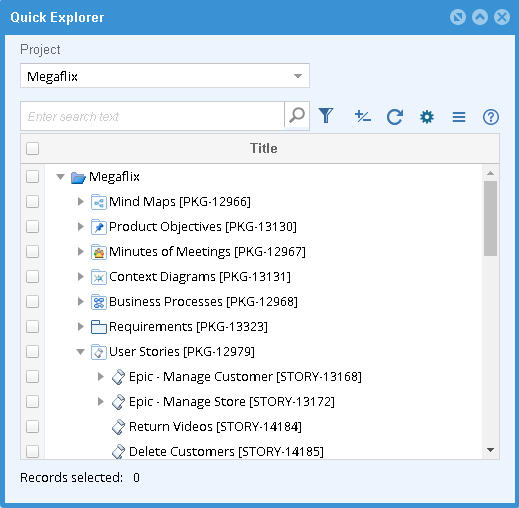Screen dimensions: 519x508
Task: Refresh the explorer tree
Action: (395, 117)
